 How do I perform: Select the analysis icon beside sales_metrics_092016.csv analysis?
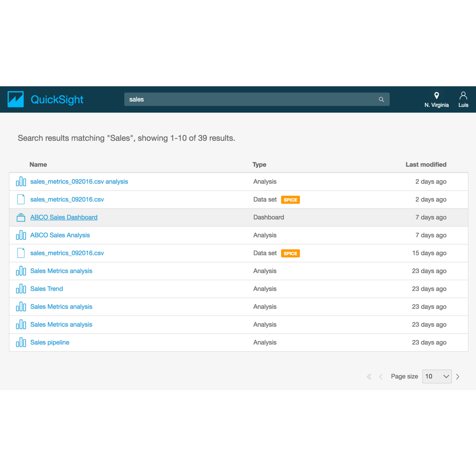(21, 181)
